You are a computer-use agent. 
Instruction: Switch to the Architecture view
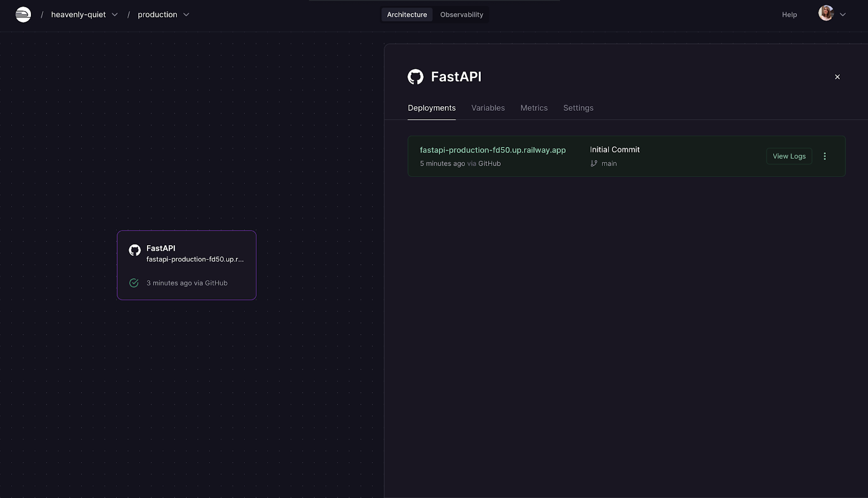click(407, 15)
